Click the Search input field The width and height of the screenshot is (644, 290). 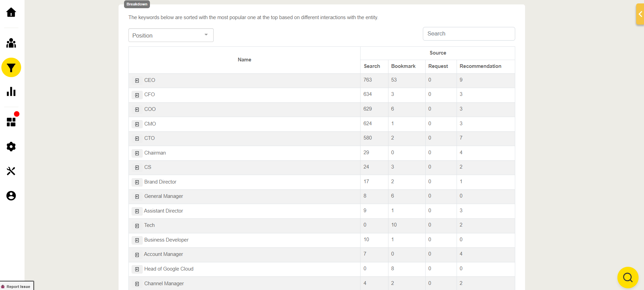click(469, 34)
